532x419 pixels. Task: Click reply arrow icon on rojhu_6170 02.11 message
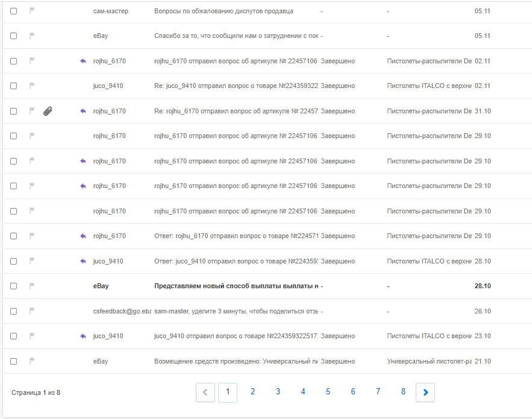83,61
